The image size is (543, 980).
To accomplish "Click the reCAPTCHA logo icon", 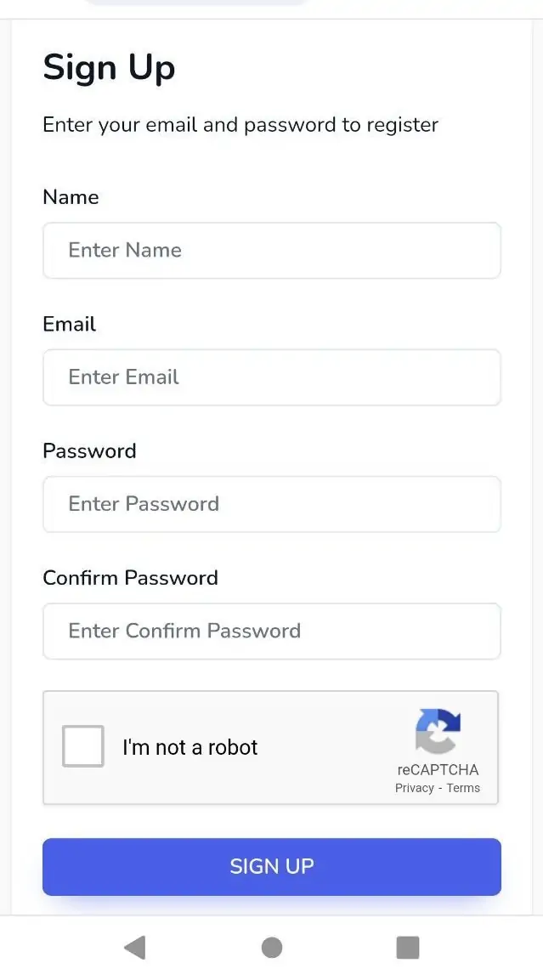I will (438, 731).
